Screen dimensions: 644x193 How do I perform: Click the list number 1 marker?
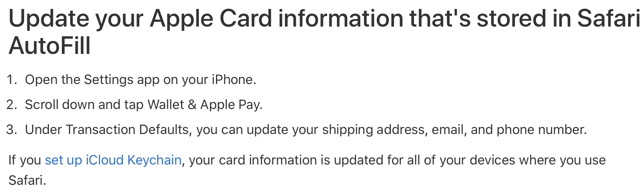[12, 80]
